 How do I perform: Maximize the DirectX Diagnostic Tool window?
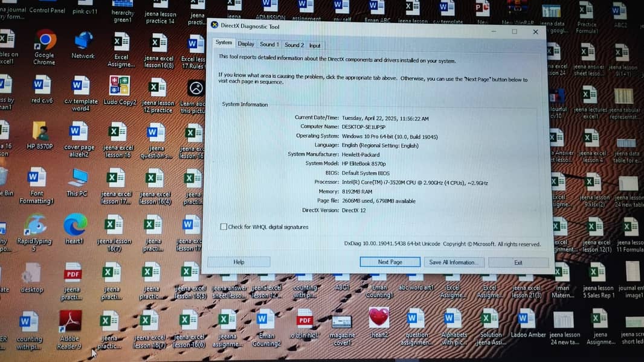tap(514, 31)
